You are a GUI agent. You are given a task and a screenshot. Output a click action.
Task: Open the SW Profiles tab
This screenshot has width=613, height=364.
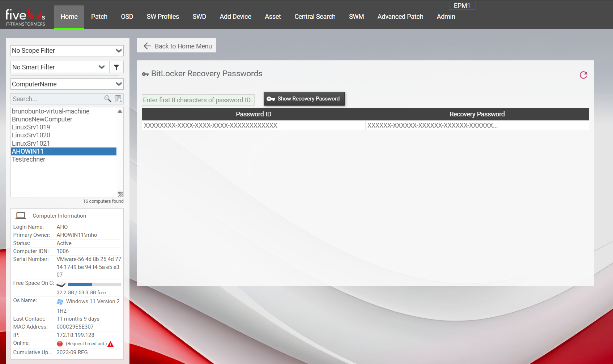(x=163, y=17)
